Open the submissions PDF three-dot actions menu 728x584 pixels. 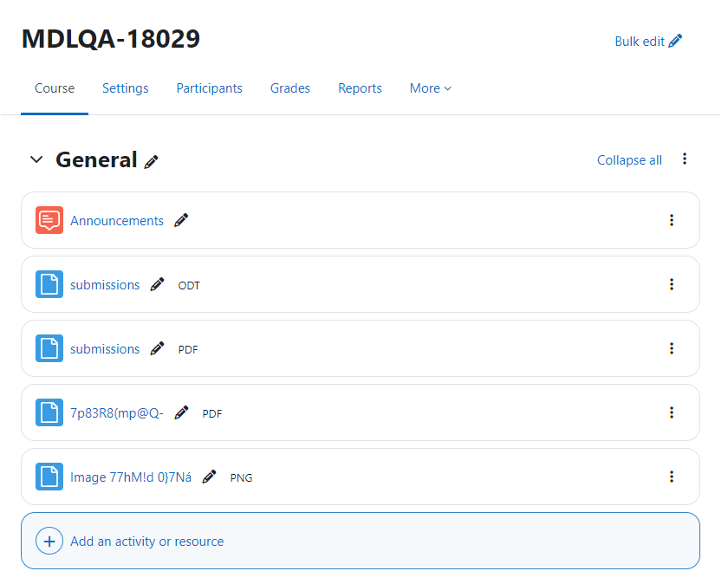coord(672,348)
